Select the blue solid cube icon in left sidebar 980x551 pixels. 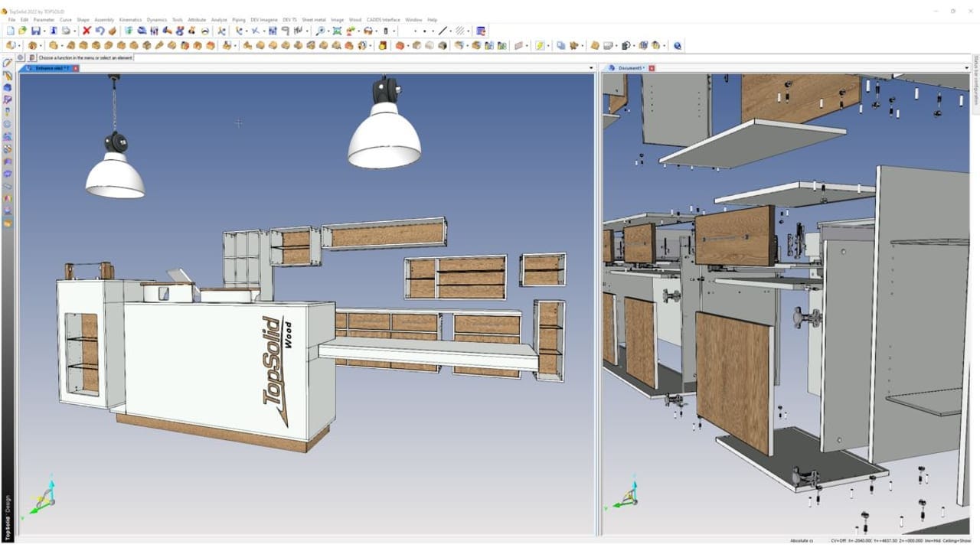(8, 87)
